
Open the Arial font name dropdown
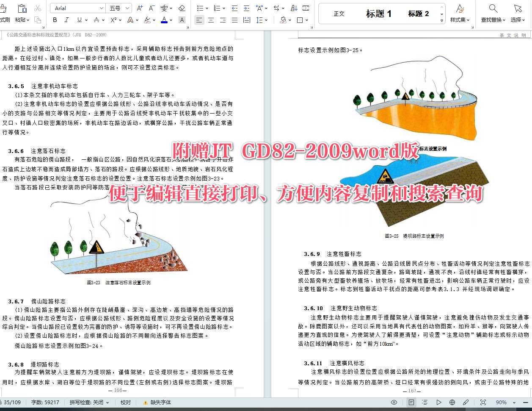102,8
